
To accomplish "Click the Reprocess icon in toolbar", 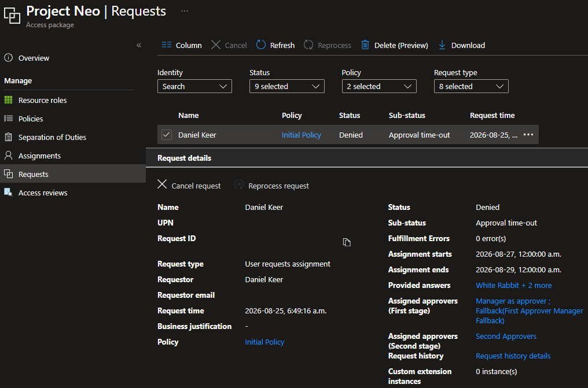I will [308, 45].
